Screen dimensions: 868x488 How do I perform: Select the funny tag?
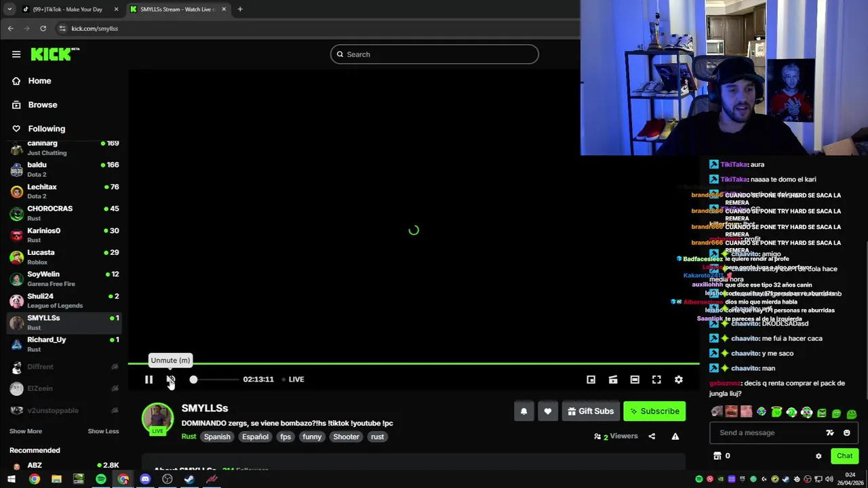pos(312,436)
